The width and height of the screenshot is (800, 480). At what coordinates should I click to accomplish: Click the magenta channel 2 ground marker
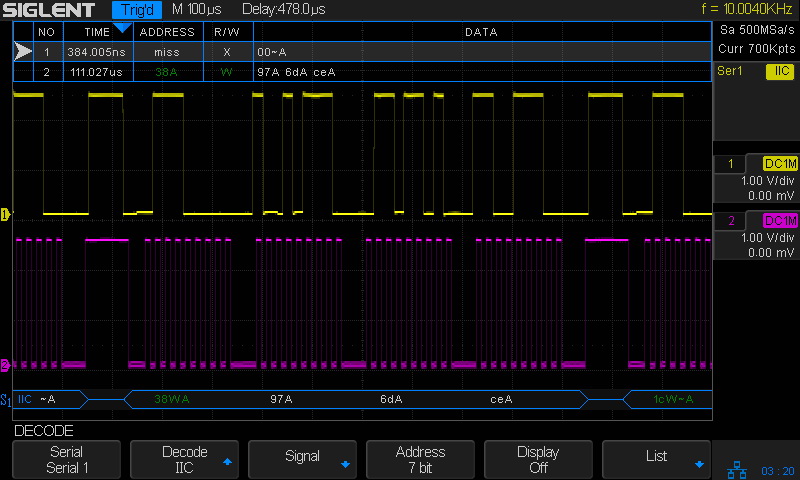[5, 365]
